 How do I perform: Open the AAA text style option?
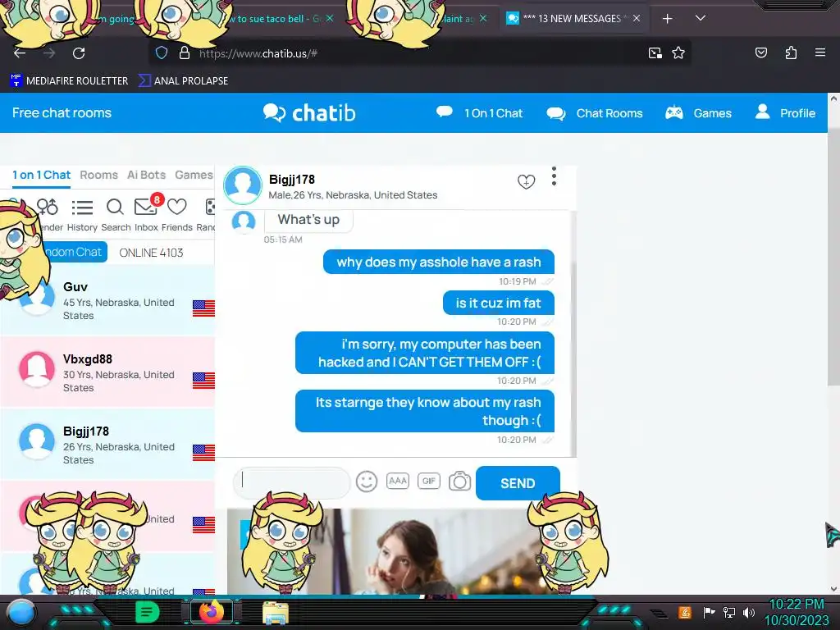[398, 481]
